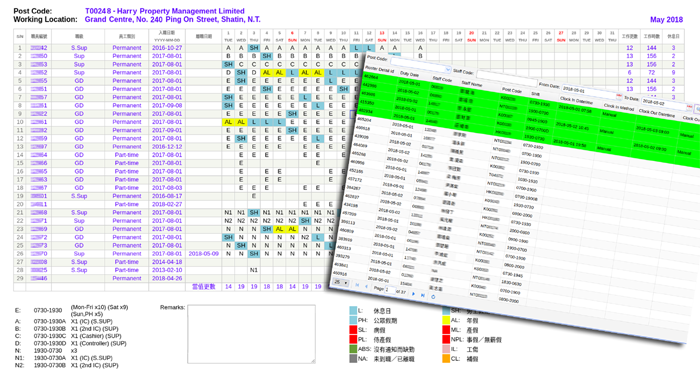Click the Page number input box
700x374 pixels.
(x=390, y=290)
